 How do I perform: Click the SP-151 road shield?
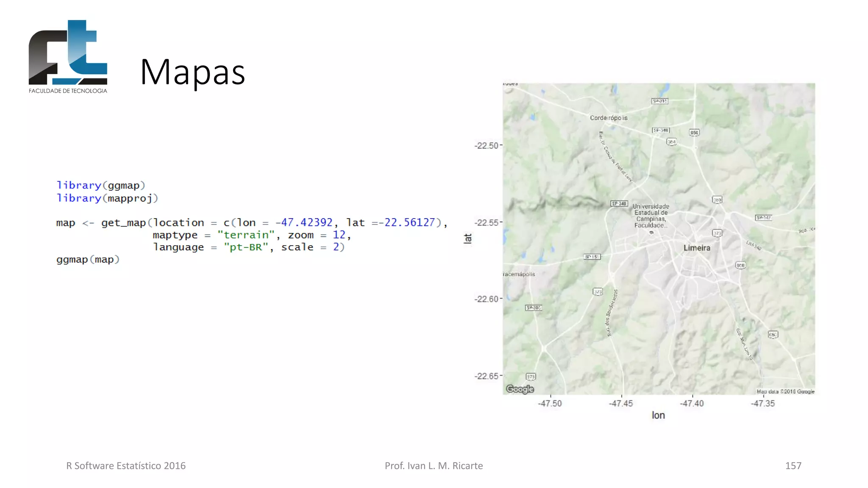(x=592, y=257)
